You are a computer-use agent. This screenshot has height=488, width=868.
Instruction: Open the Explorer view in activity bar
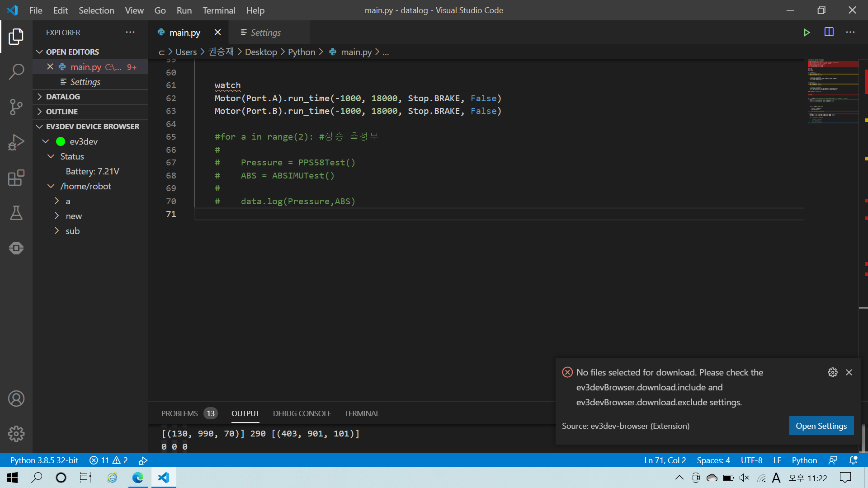(x=16, y=37)
